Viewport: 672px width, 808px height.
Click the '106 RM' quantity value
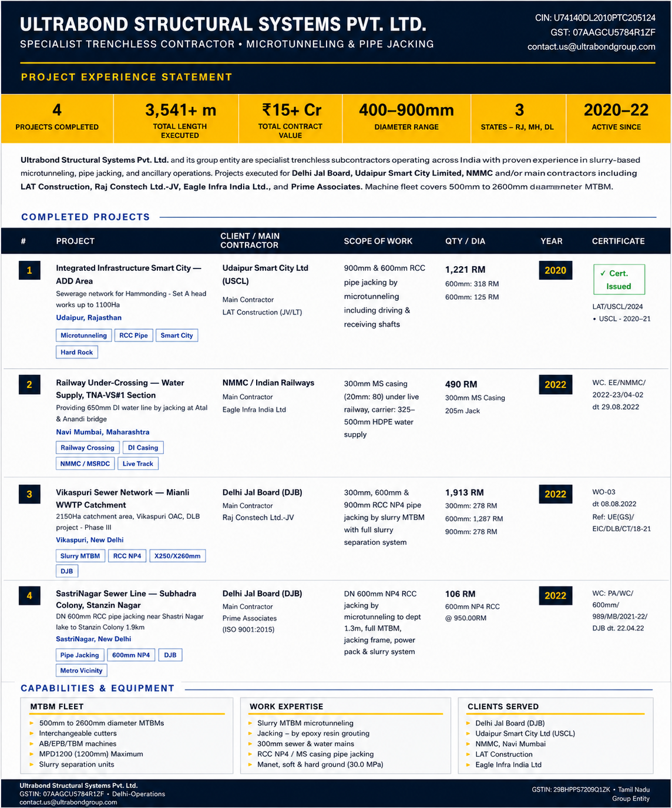(x=461, y=594)
